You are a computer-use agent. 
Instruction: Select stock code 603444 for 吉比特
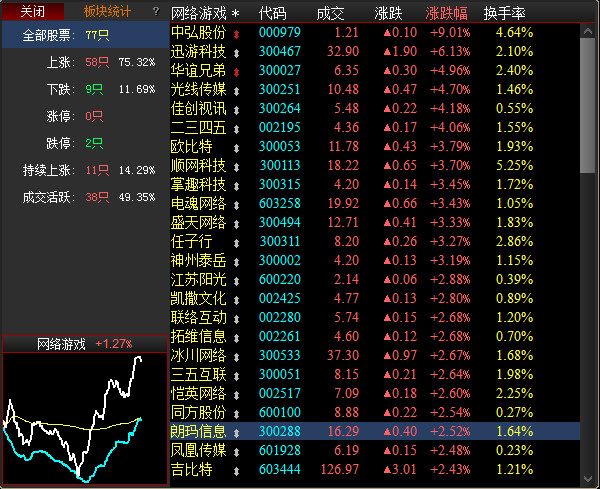[279, 470]
